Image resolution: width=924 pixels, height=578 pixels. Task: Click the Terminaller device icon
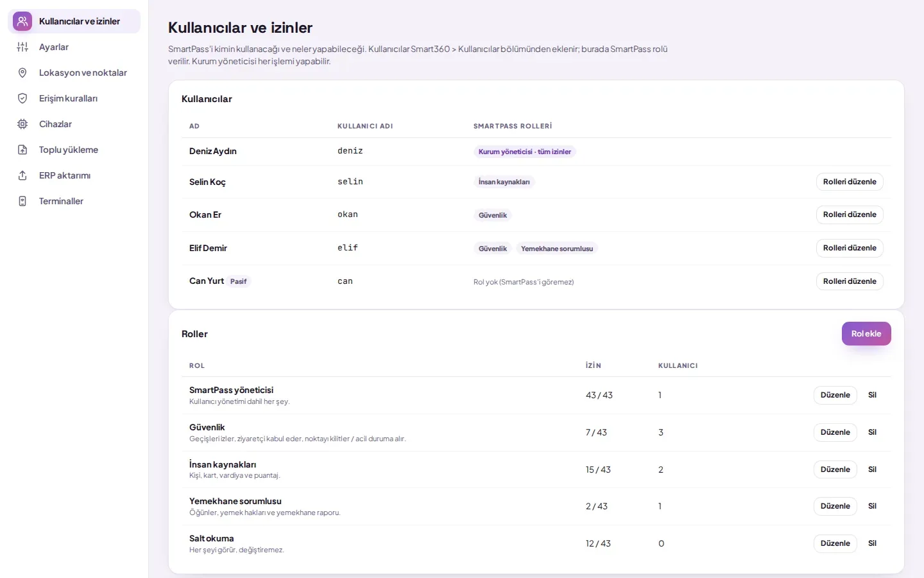click(22, 201)
